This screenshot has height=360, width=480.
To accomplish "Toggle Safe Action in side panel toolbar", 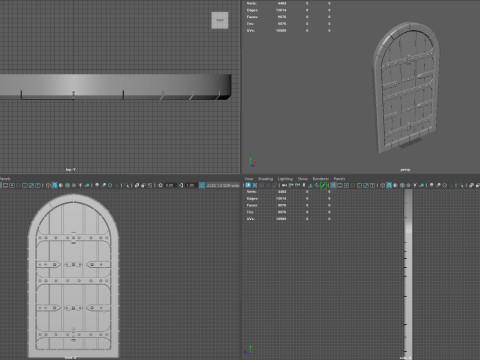I will pos(366,185).
